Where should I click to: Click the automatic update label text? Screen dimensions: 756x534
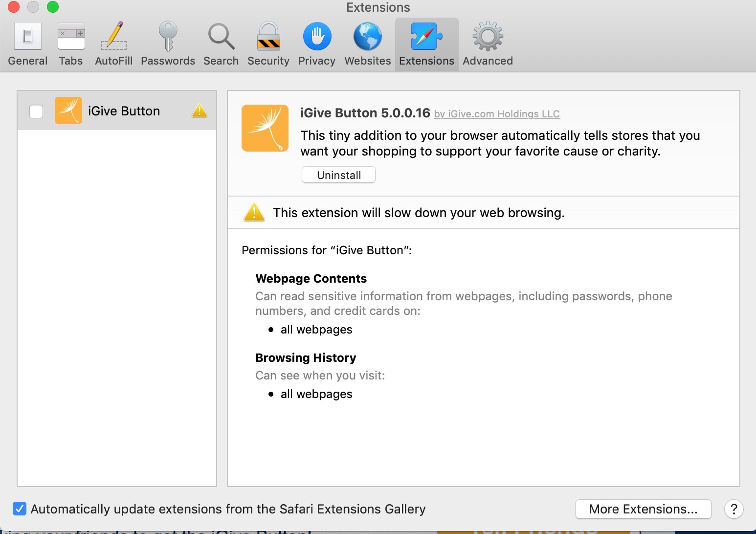[228, 509]
